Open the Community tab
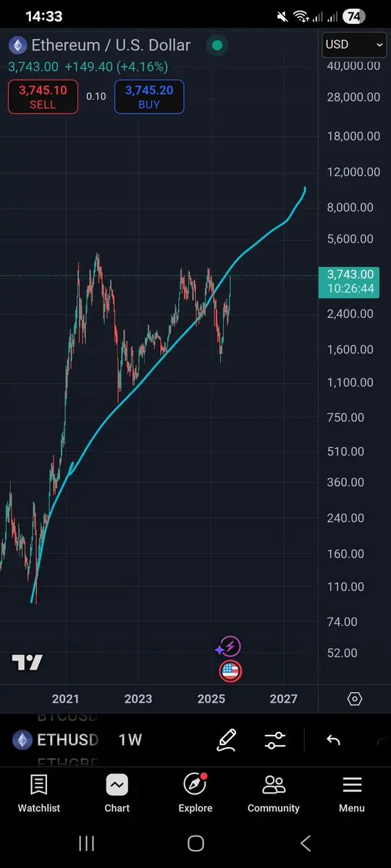This screenshot has width=391, height=868. point(274,793)
